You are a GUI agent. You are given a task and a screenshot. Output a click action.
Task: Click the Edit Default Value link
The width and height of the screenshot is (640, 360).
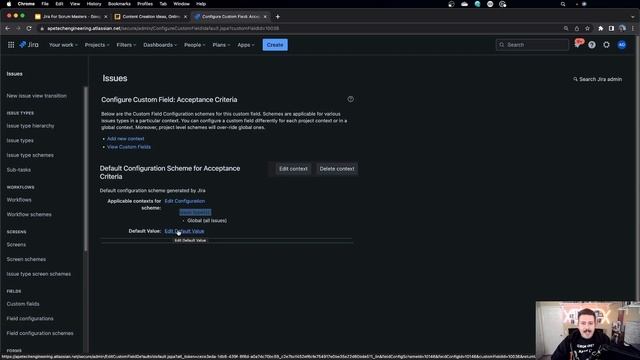184,231
